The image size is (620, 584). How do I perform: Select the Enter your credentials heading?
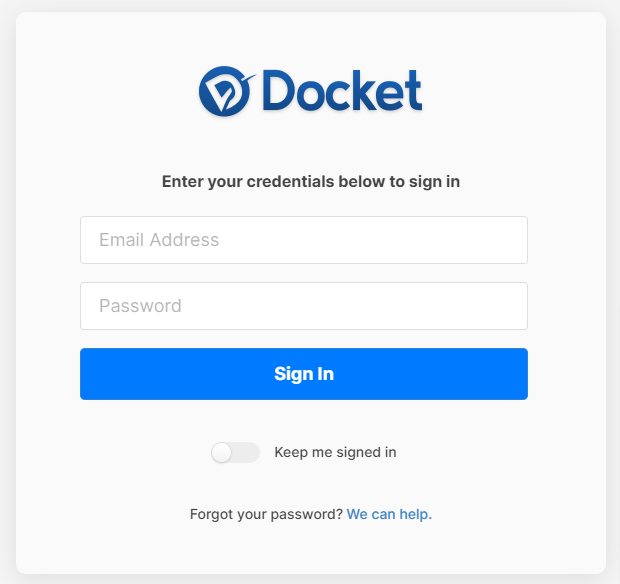pyautogui.click(x=311, y=181)
